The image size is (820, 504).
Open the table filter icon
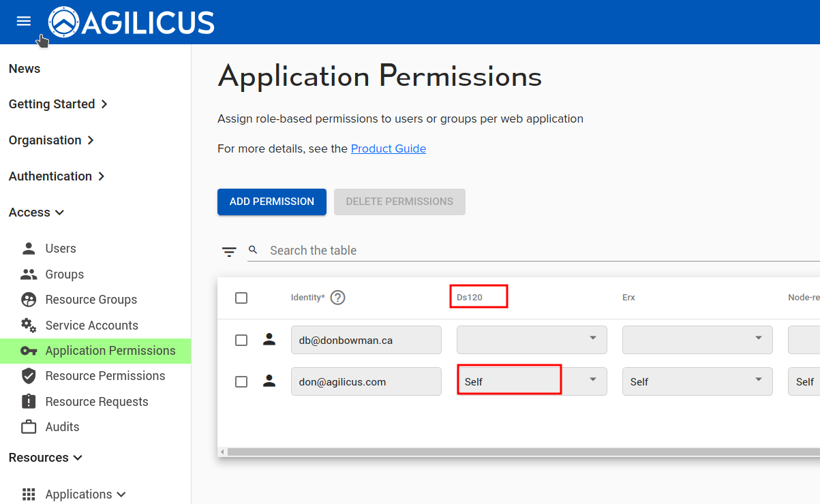[x=229, y=251]
